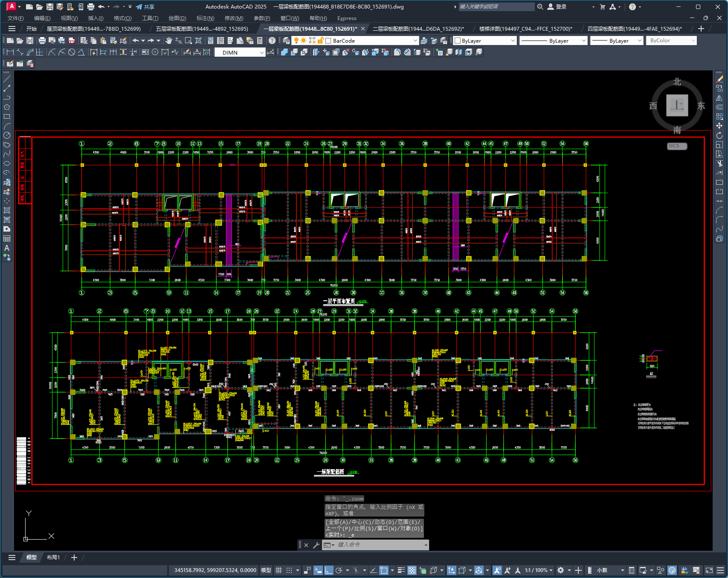The image size is (728, 578).
Task: Click the Linear dimension tool
Action: (10, 52)
